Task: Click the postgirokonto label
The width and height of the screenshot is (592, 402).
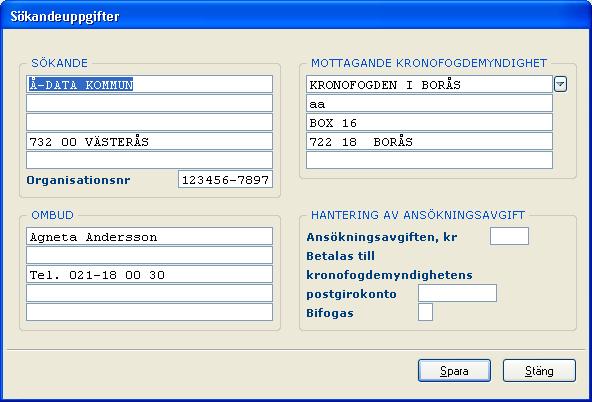Action: (x=352, y=294)
